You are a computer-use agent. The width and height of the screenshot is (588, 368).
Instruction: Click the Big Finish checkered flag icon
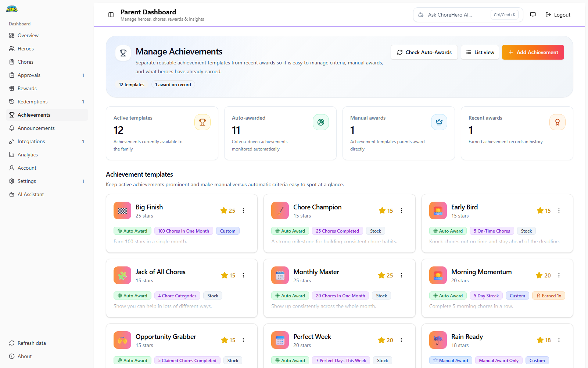(x=122, y=210)
